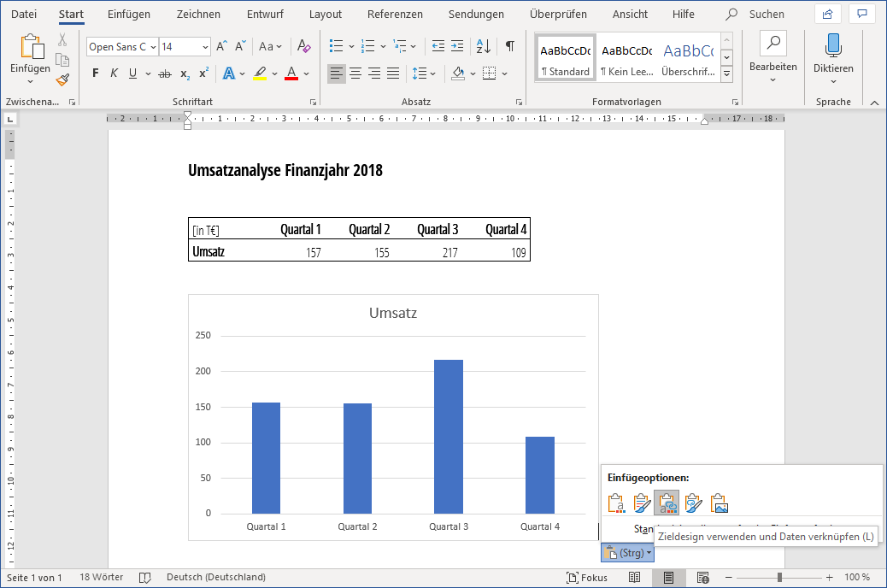This screenshot has width=887, height=588.
Task: Choose paste option keep source formatting and link data
Action: point(693,503)
